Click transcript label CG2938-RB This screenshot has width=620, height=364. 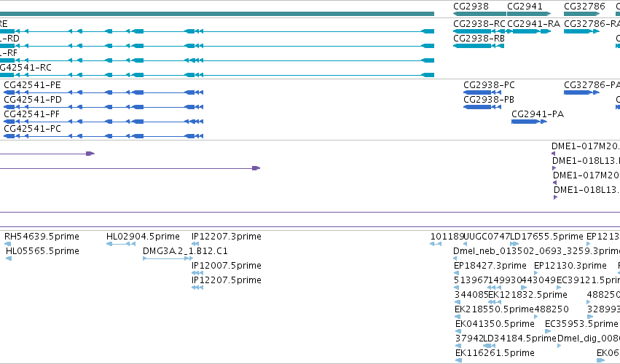pyautogui.click(x=479, y=39)
